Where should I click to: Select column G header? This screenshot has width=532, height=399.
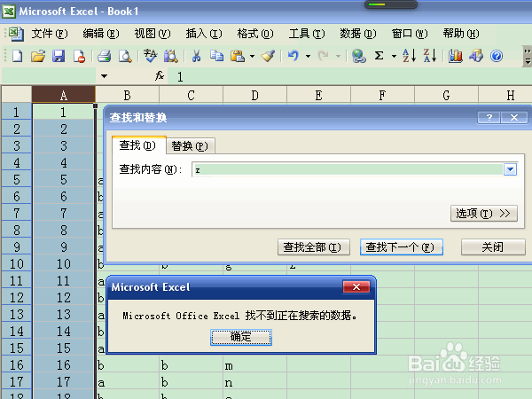pos(447,95)
